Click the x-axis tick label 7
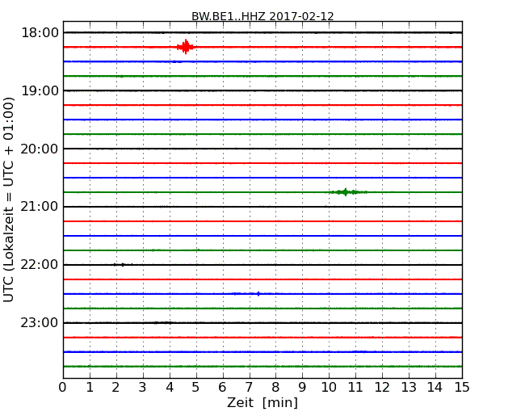 point(249,388)
